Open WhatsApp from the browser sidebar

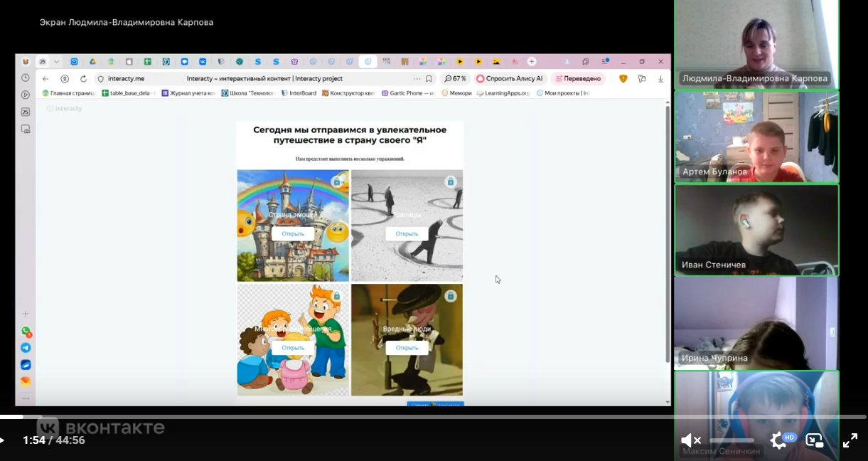[x=26, y=331]
